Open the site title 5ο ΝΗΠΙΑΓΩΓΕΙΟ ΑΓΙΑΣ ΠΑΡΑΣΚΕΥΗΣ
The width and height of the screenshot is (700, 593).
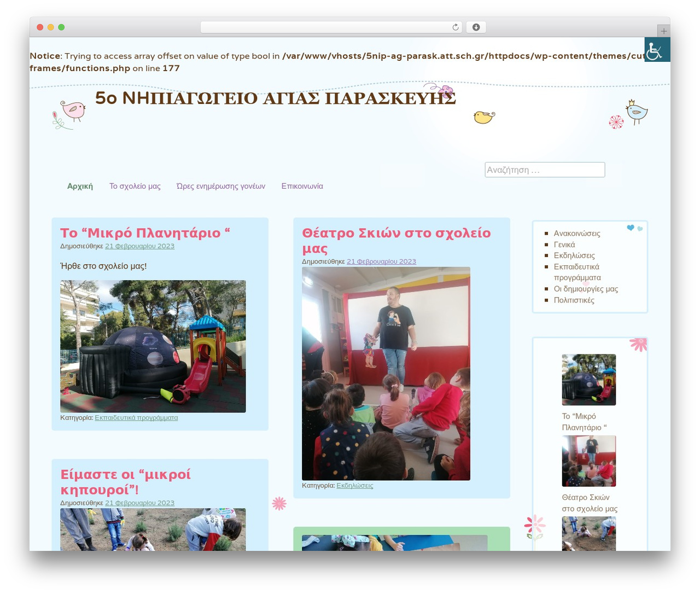(x=275, y=98)
